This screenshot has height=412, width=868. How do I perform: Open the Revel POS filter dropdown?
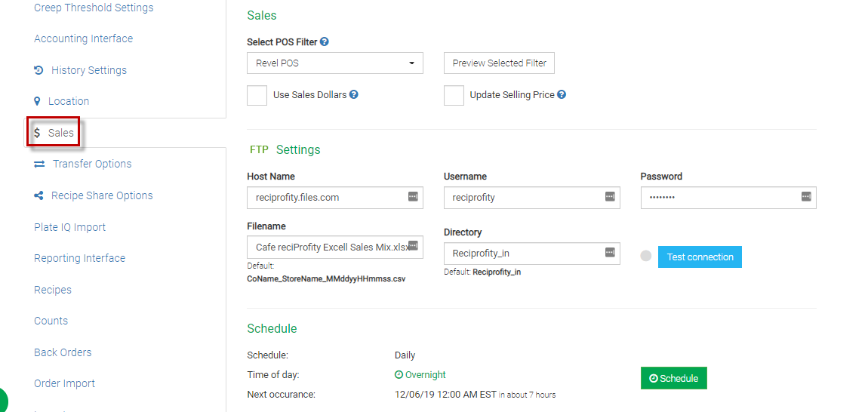tap(334, 63)
